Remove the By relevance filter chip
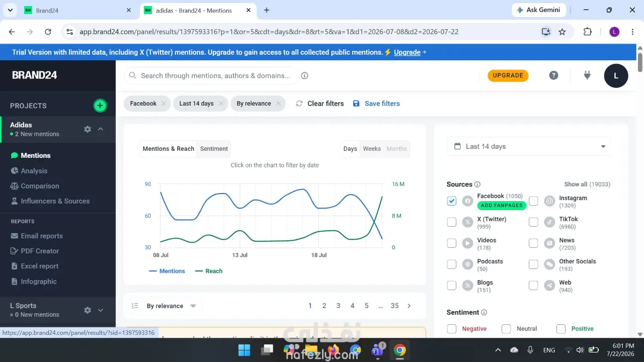This screenshot has width=644, height=362. 278,104
